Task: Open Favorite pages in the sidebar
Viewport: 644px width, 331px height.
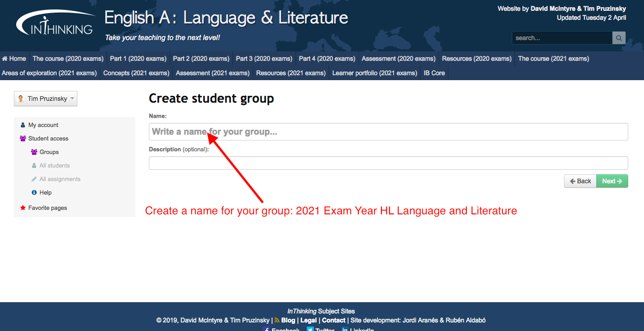Action: 47,208
